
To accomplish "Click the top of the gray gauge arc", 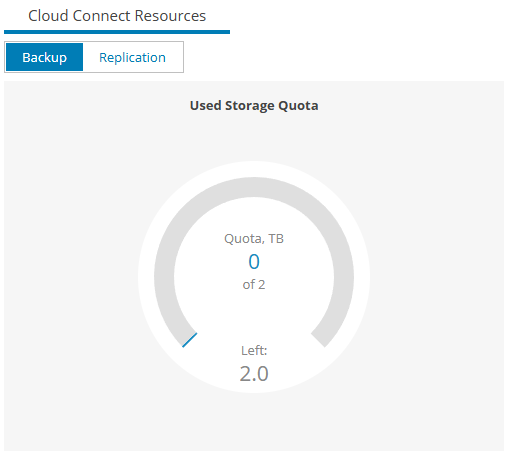I will pyautogui.click(x=254, y=187).
